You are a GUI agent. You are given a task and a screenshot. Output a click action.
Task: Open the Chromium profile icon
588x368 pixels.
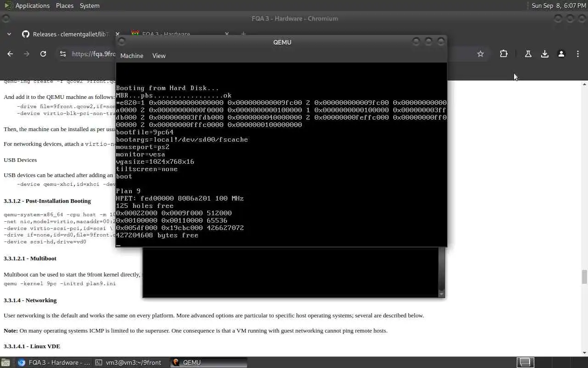pos(561,54)
